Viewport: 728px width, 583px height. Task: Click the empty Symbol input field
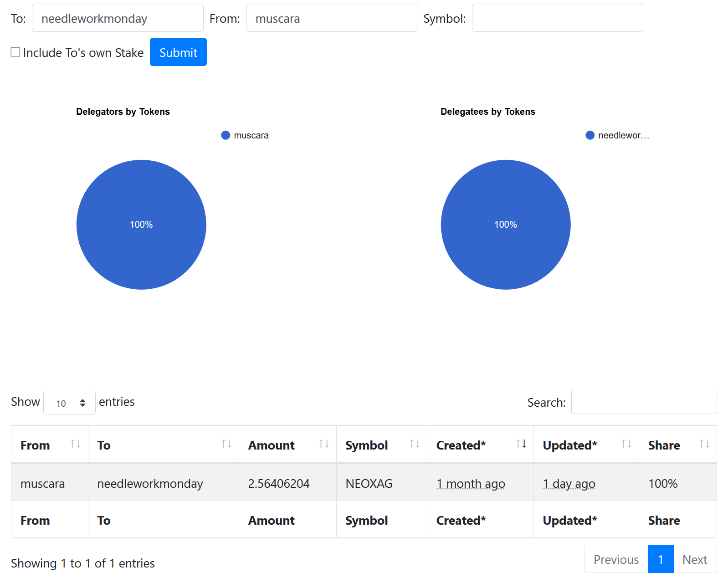click(x=557, y=18)
